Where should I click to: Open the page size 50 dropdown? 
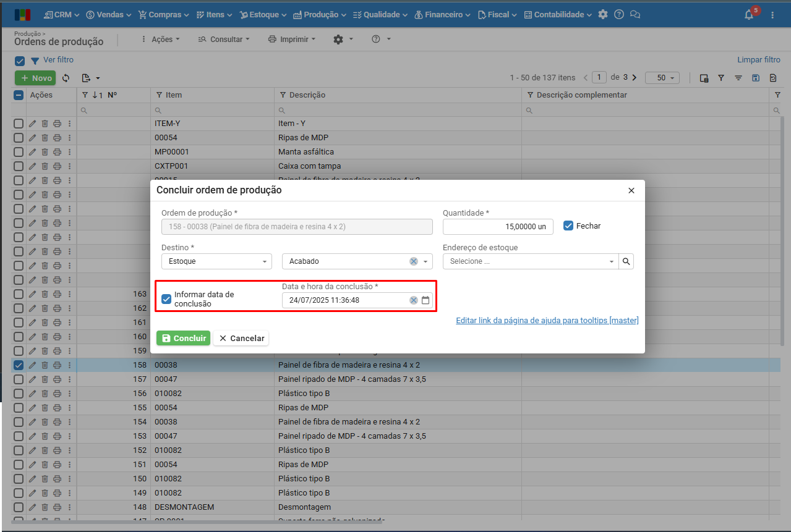[662, 78]
